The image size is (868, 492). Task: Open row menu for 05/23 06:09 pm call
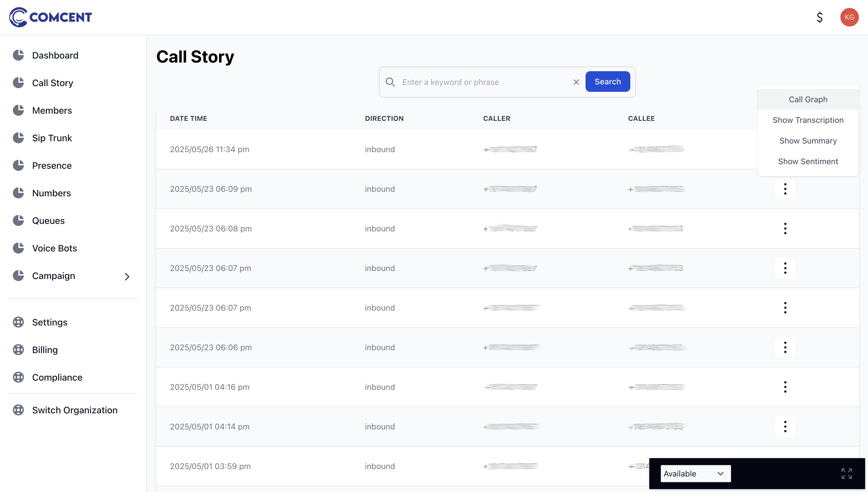coord(785,189)
